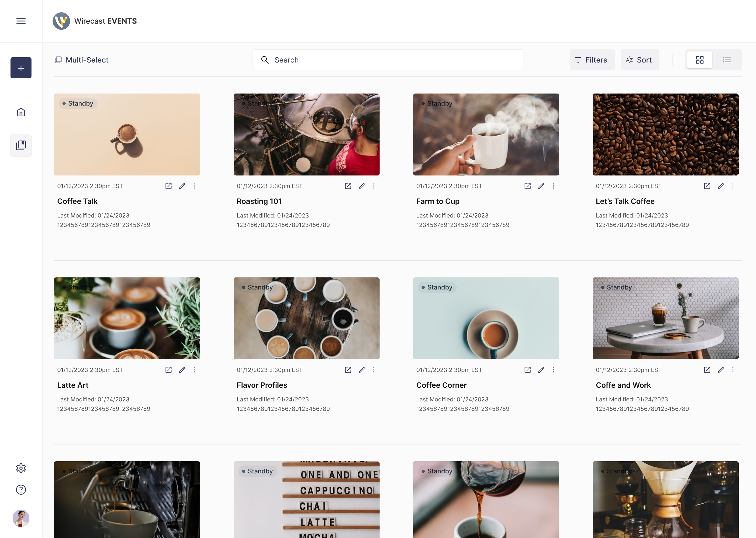Screen dimensions: 756x538
Task: Switch to list view
Action: (727, 60)
